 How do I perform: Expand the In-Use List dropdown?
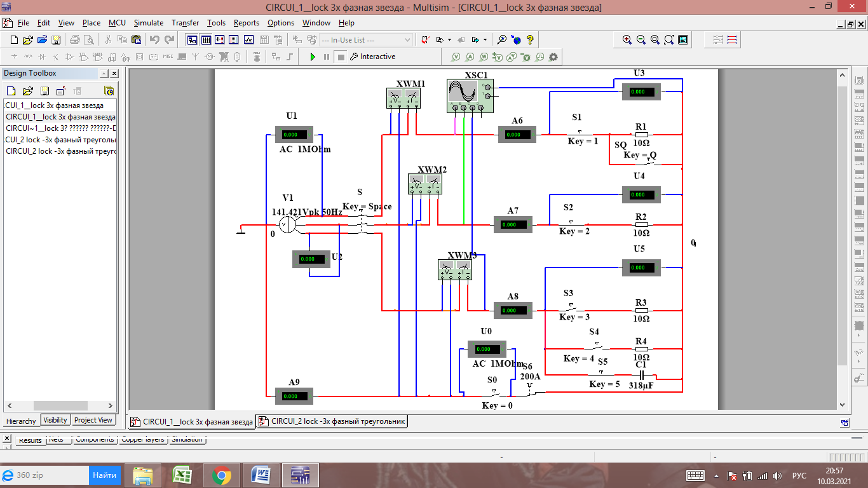[x=408, y=39]
